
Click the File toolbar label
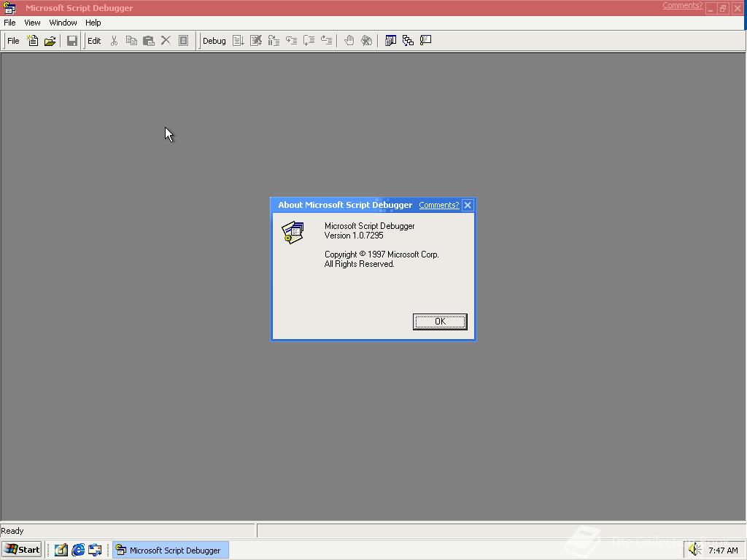coord(13,41)
